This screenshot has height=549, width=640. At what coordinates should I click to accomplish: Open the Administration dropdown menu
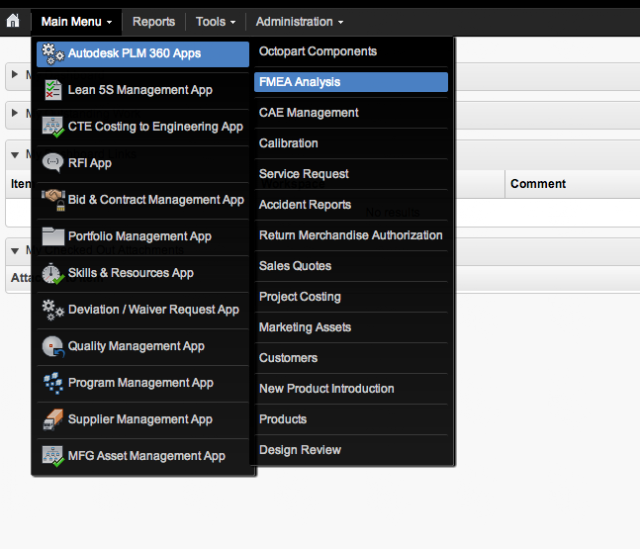point(299,22)
